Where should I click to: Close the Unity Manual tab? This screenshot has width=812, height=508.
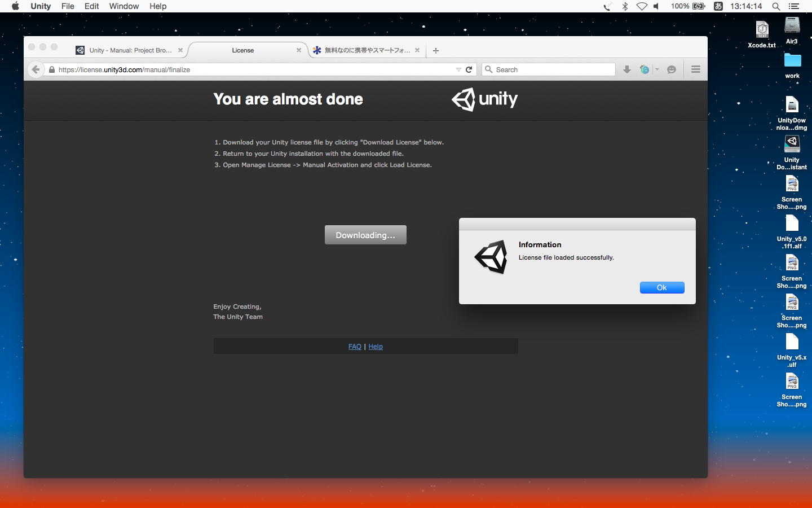pos(180,50)
